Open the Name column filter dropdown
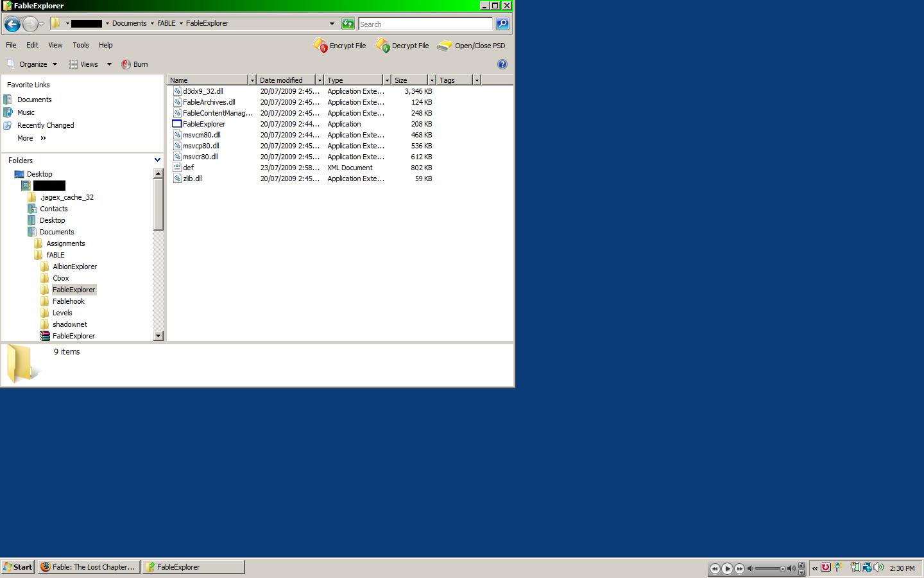This screenshot has height=578, width=924. pyautogui.click(x=252, y=80)
